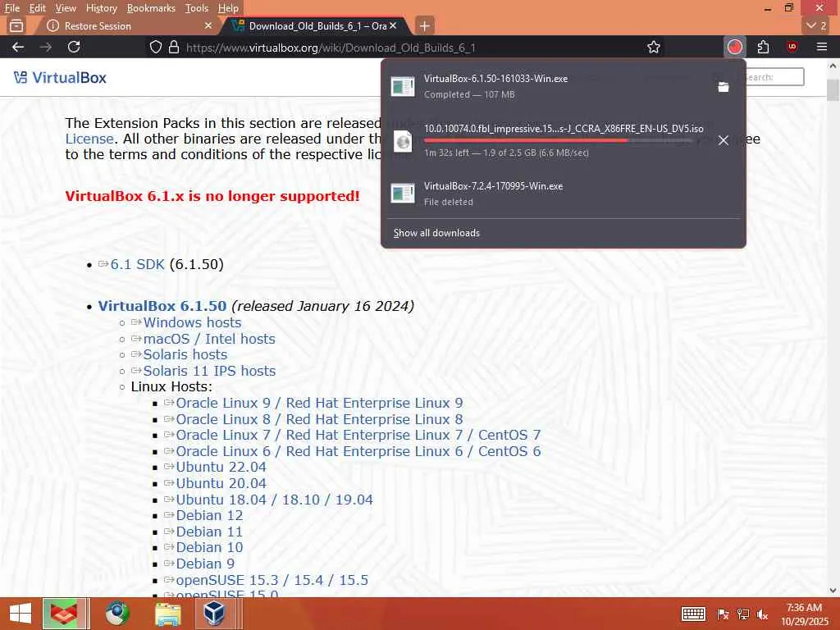Open the uBlock Origin extension icon

pos(792,47)
